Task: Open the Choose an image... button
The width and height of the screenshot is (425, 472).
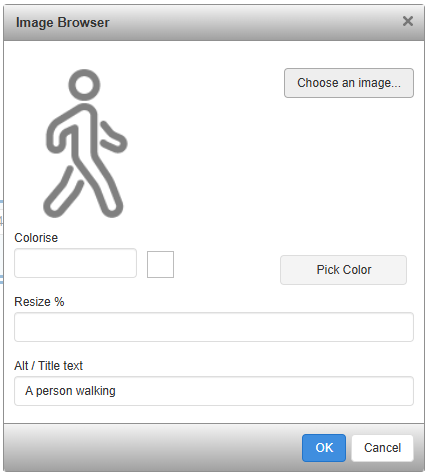Action: (349, 83)
